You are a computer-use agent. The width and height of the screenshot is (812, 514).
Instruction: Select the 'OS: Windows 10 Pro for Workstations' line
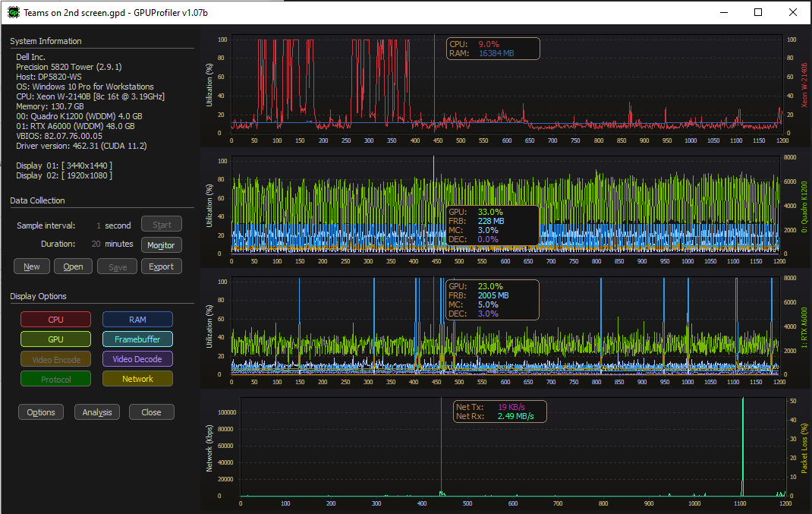(85, 87)
